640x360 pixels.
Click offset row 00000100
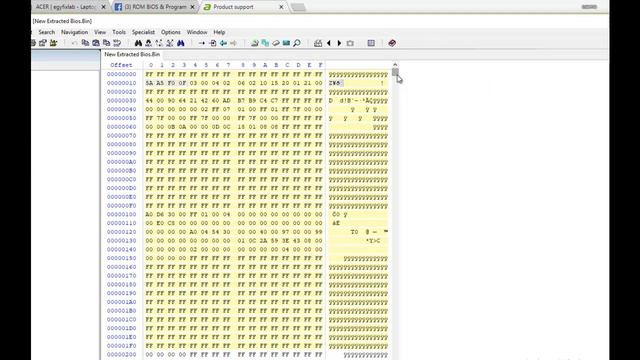(x=122, y=215)
